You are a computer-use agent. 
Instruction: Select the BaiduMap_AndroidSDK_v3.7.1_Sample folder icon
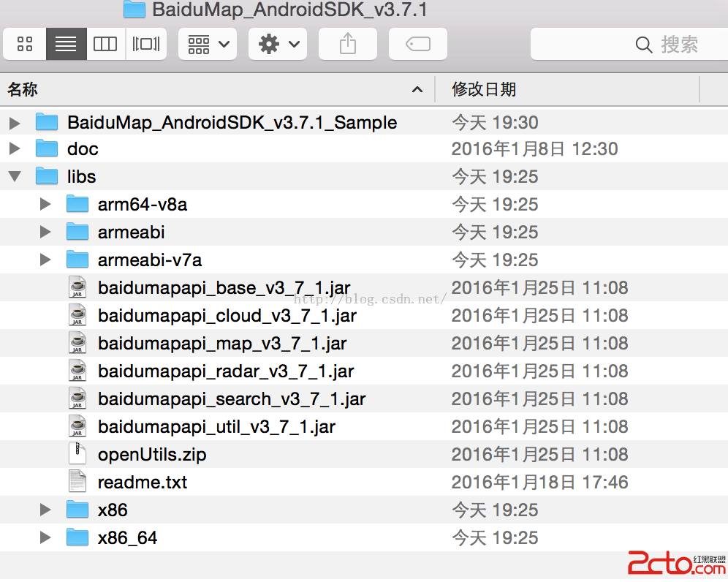[47, 121]
